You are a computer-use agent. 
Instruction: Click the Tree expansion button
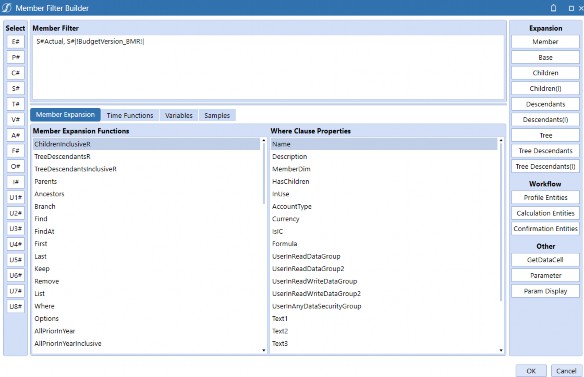pyautogui.click(x=545, y=135)
